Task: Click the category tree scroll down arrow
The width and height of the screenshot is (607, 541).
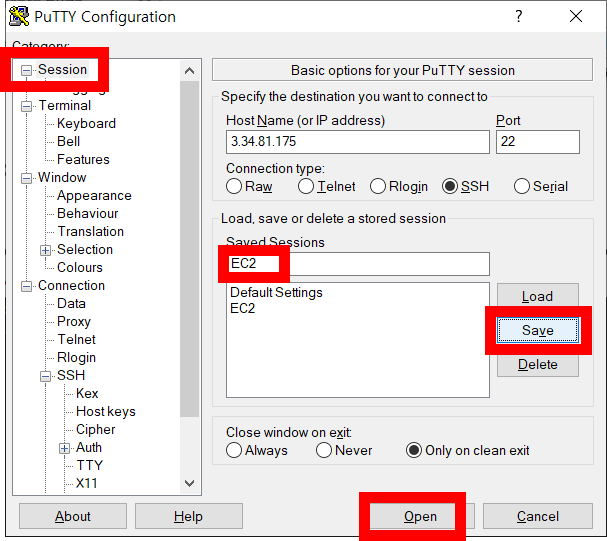Action: coord(189,483)
